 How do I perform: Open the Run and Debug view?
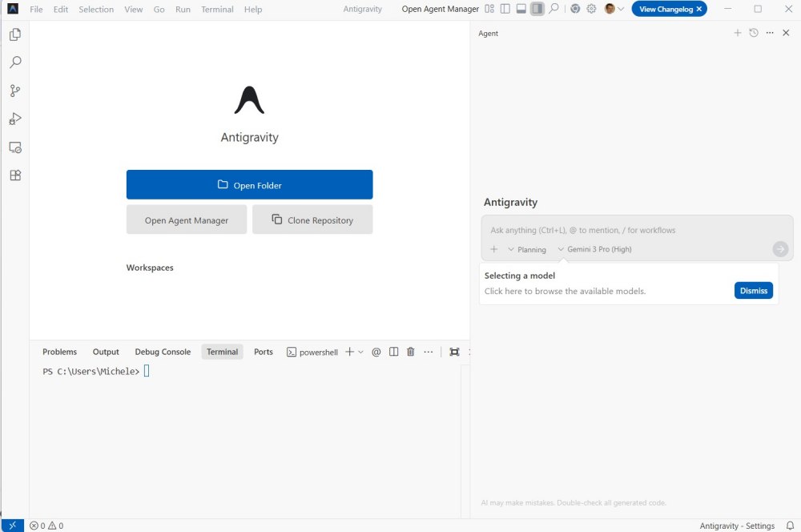pos(14,119)
